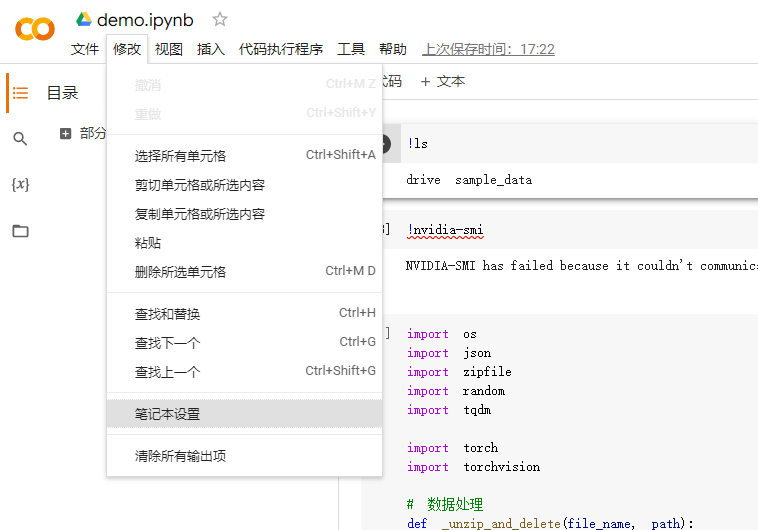Click the Colab logo icon

tap(35, 30)
